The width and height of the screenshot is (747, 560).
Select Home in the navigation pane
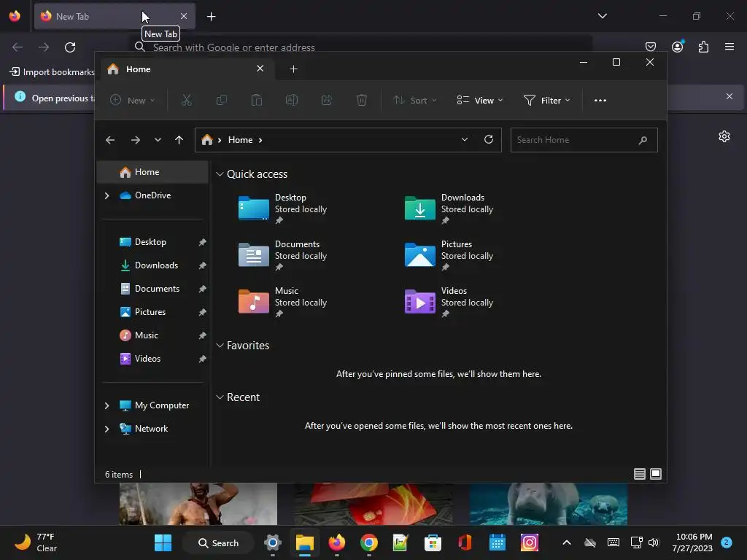point(153,172)
